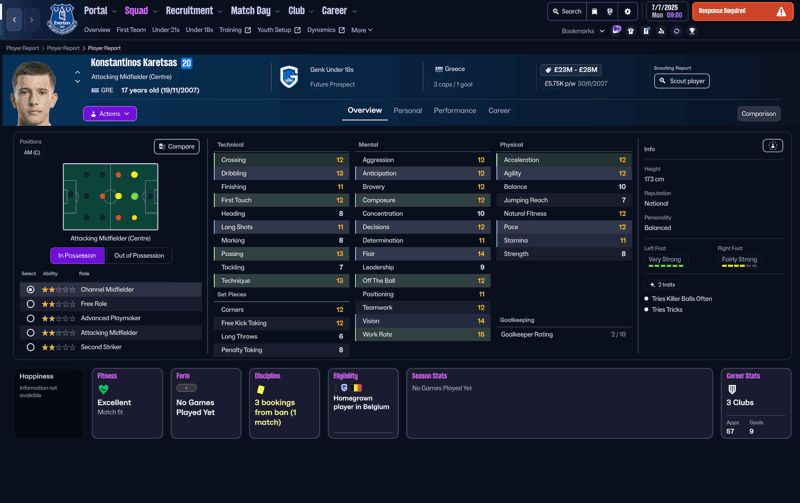Image resolution: width=800 pixels, height=503 pixels.
Task: Click the Everton club badge
Action: point(62,19)
